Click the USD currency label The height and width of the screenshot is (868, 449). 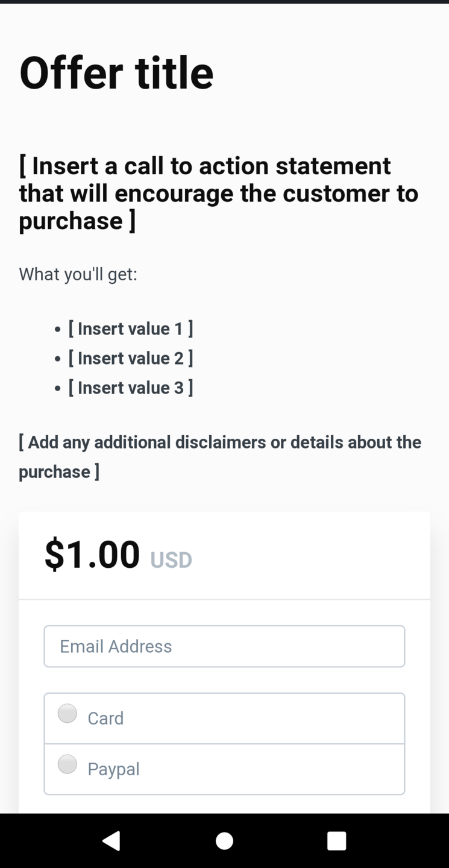click(171, 560)
